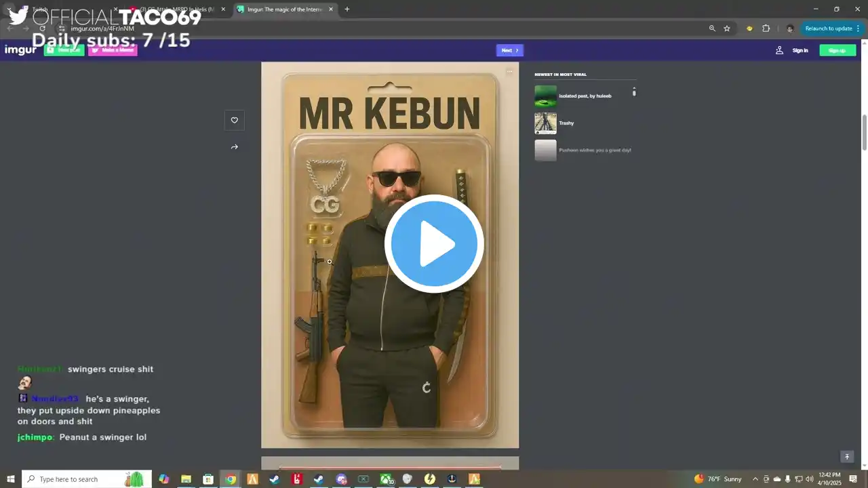
Task: Click the bookmark star in the address bar
Action: (727, 28)
